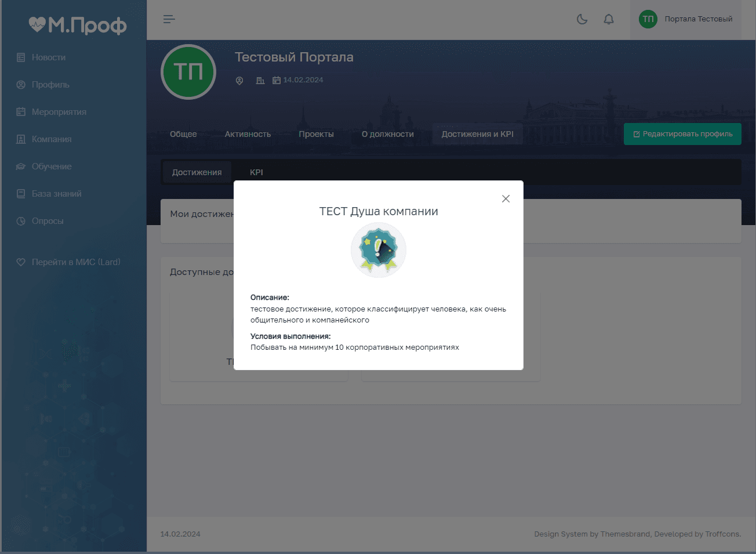Switch to dark mode with moon icon
756x554 pixels.
[x=582, y=19]
